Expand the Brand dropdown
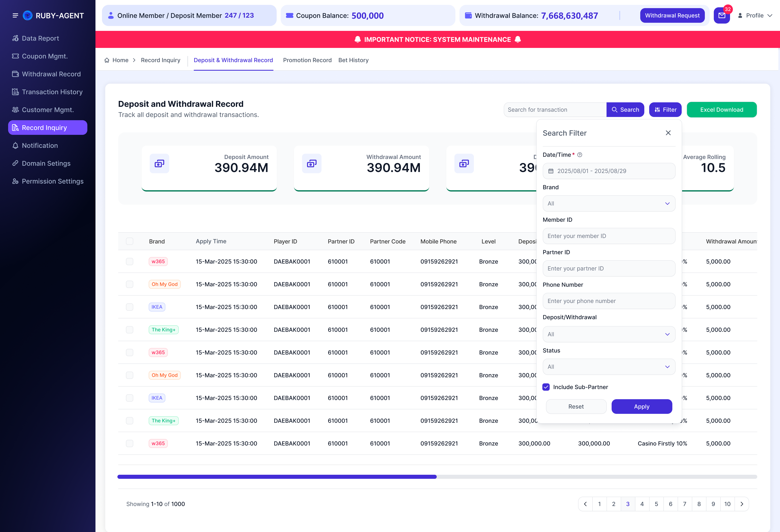This screenshot has width=780, height=532. click(609, 203)
